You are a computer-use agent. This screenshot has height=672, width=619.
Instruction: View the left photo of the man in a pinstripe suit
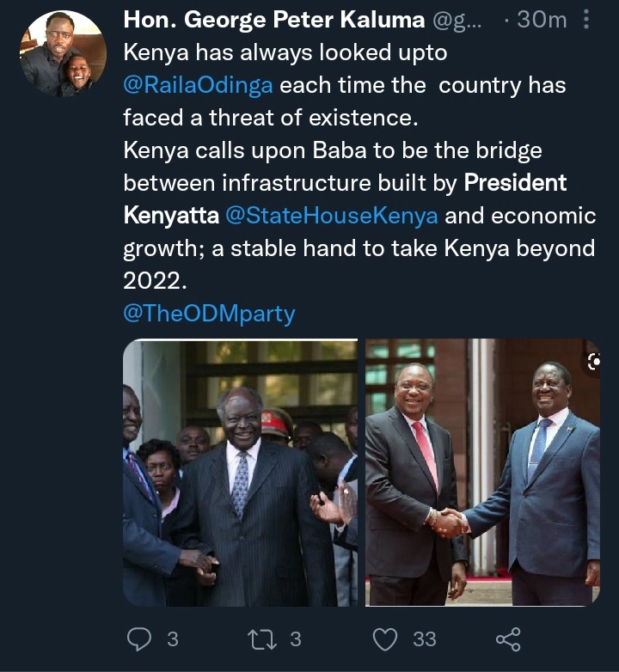[x=240, y=473]
